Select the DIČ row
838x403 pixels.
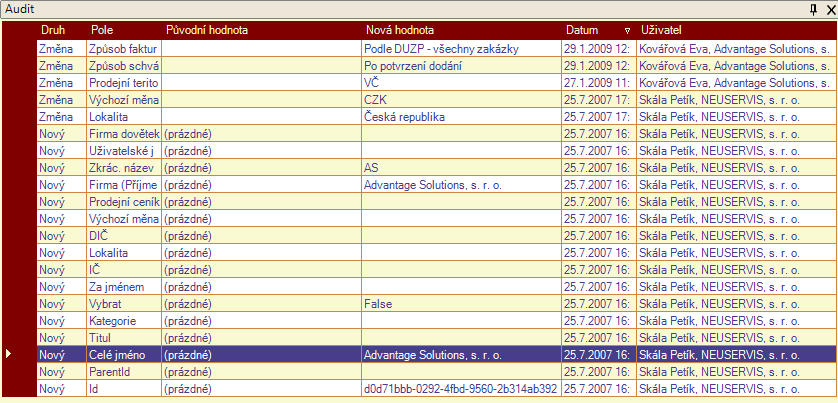(x=124, y=236)
